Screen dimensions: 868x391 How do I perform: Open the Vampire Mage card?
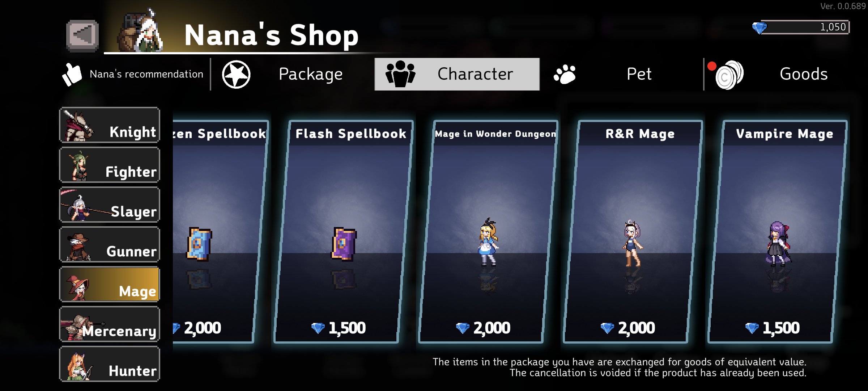tap(778, 232)
